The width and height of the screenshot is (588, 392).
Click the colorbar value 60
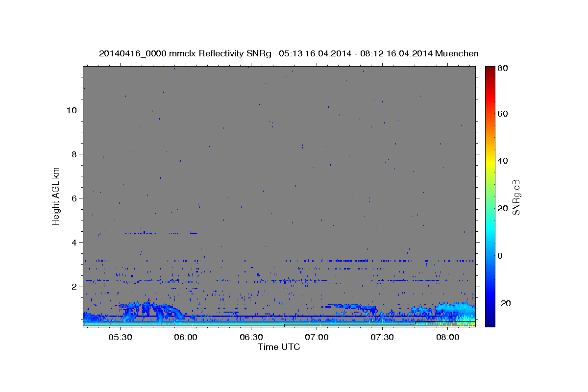[503, 114]
